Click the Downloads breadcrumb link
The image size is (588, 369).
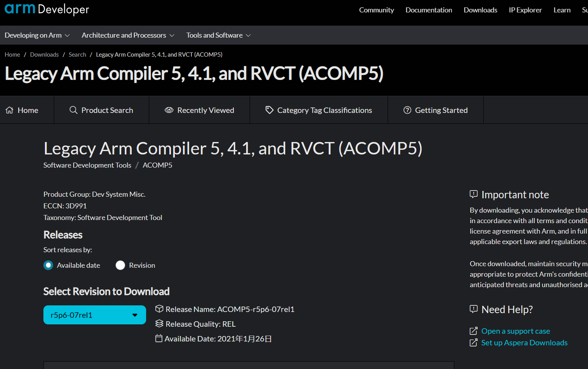tap(45, 55)
